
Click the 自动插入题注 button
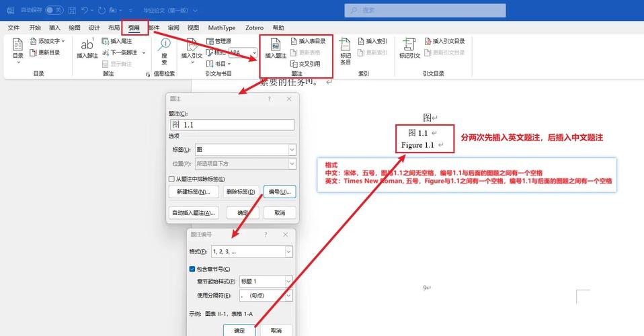(x=194, y=213)
